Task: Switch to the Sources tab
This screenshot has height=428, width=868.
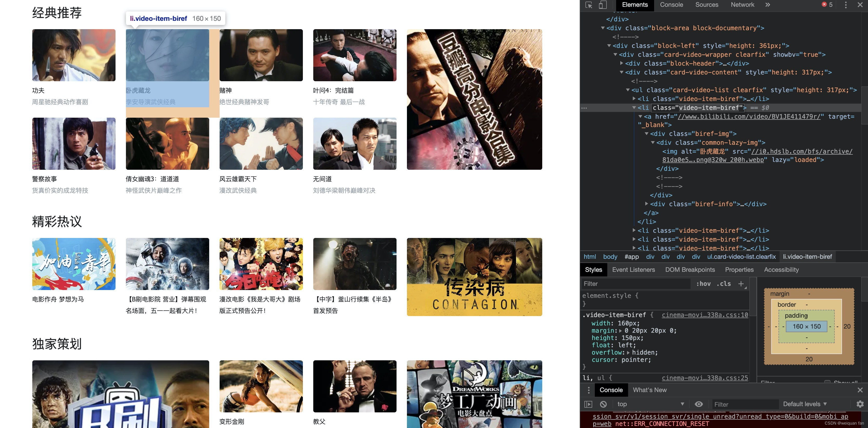Action: click(x=707, y=5)
